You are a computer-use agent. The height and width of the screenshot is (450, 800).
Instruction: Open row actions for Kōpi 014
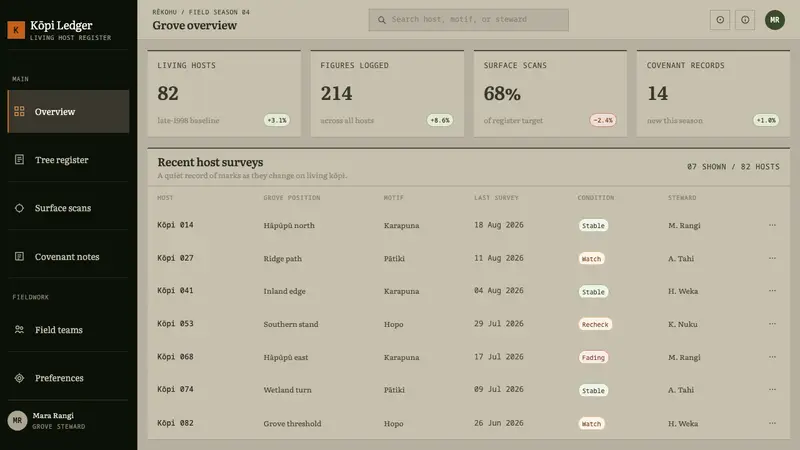click(772, 225)
